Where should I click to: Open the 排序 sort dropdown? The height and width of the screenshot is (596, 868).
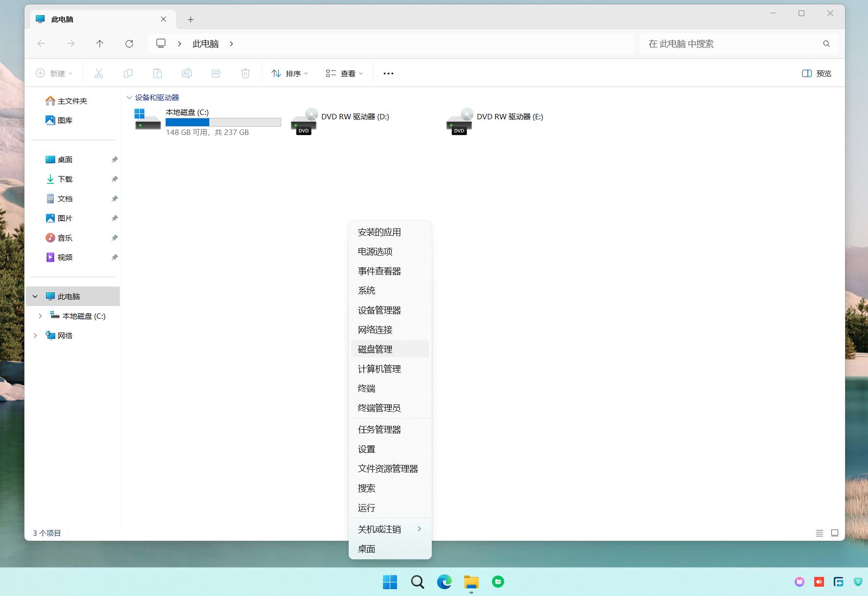pos(289,73)
